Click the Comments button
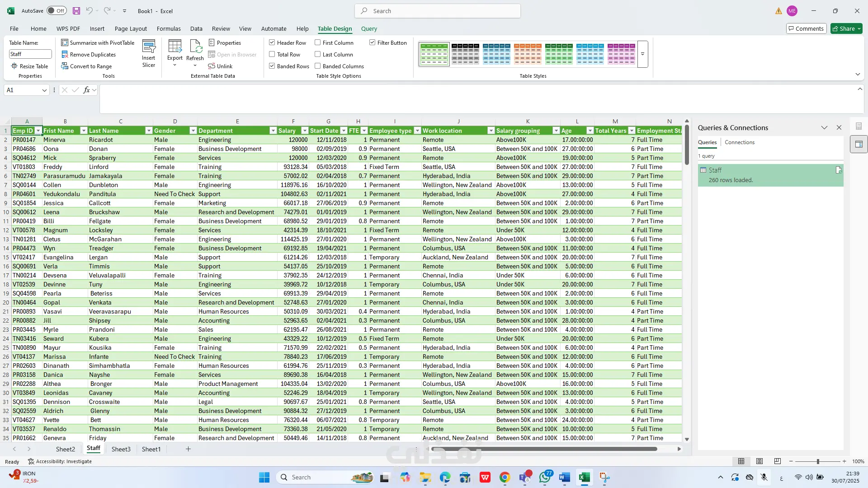This screenshot has width=868, height=488. point(806,28)
